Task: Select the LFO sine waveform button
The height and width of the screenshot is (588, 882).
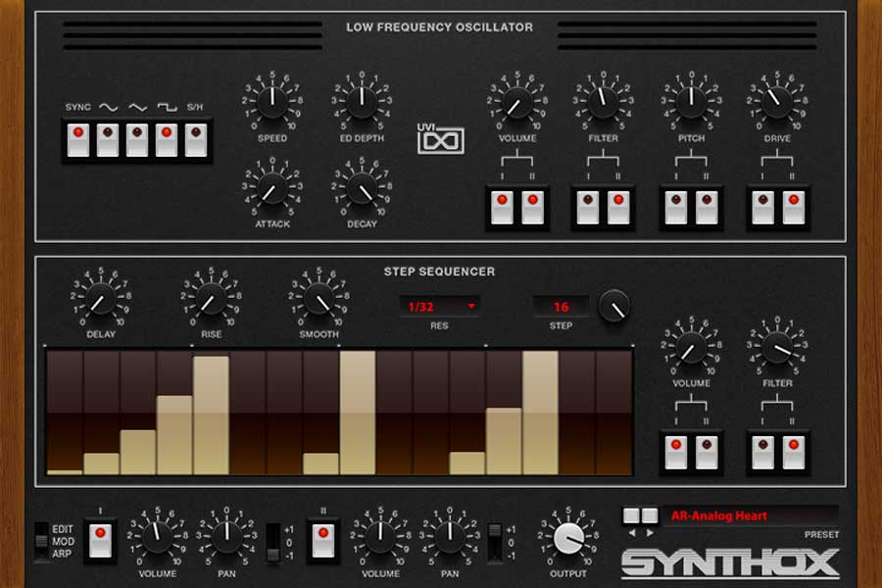Action: [108, 140]
